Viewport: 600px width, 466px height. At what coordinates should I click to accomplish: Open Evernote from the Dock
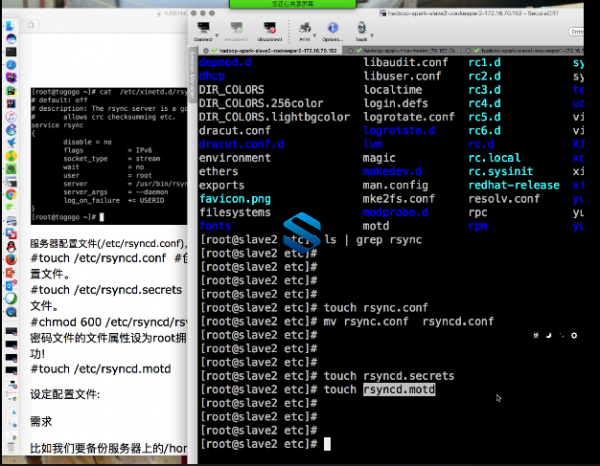11,169
